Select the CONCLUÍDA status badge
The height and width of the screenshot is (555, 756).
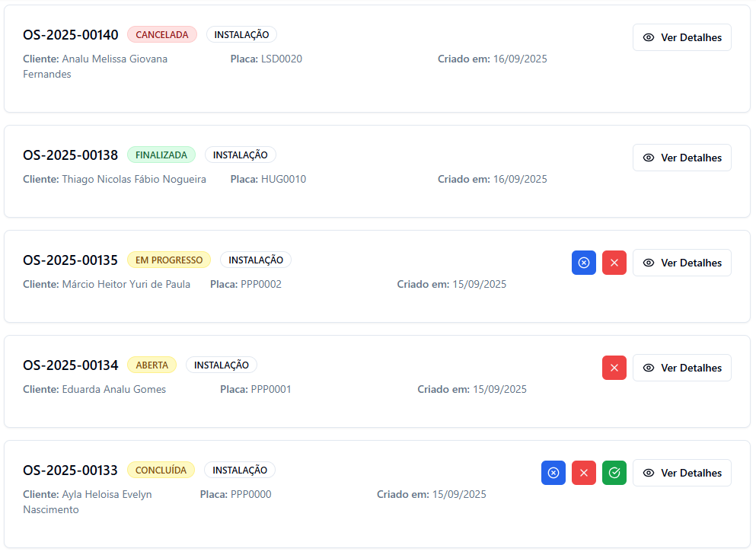pyautogui.click(x=161, y=470)
